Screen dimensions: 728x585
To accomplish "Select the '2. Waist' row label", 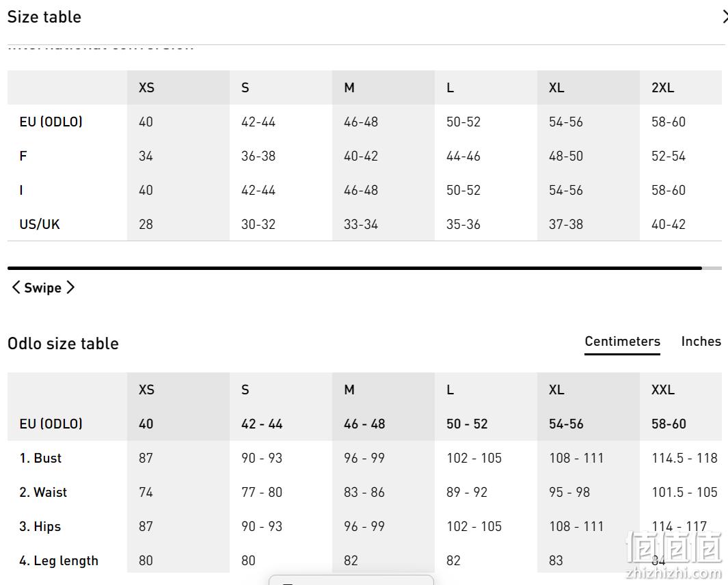I will pos(43,492).
